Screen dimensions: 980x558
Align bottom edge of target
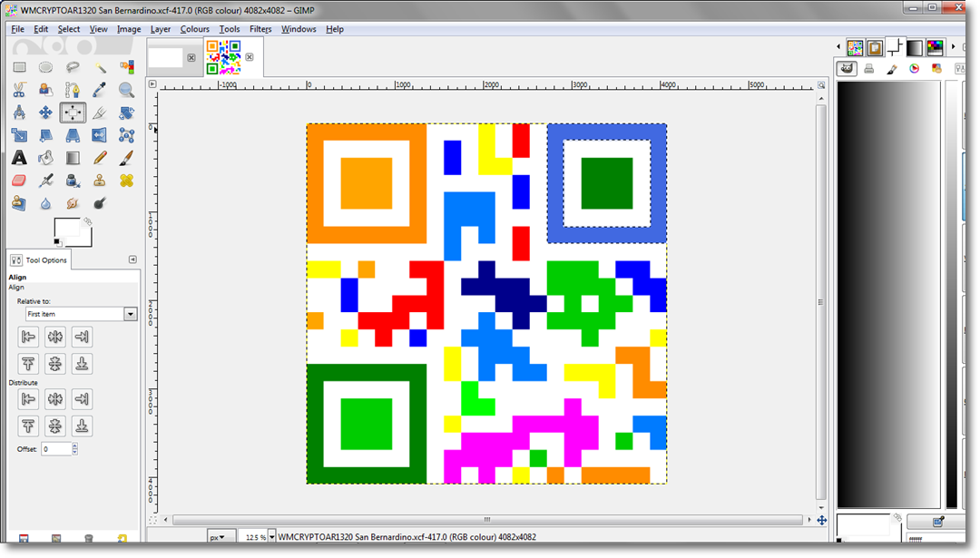tap(82, 364)
